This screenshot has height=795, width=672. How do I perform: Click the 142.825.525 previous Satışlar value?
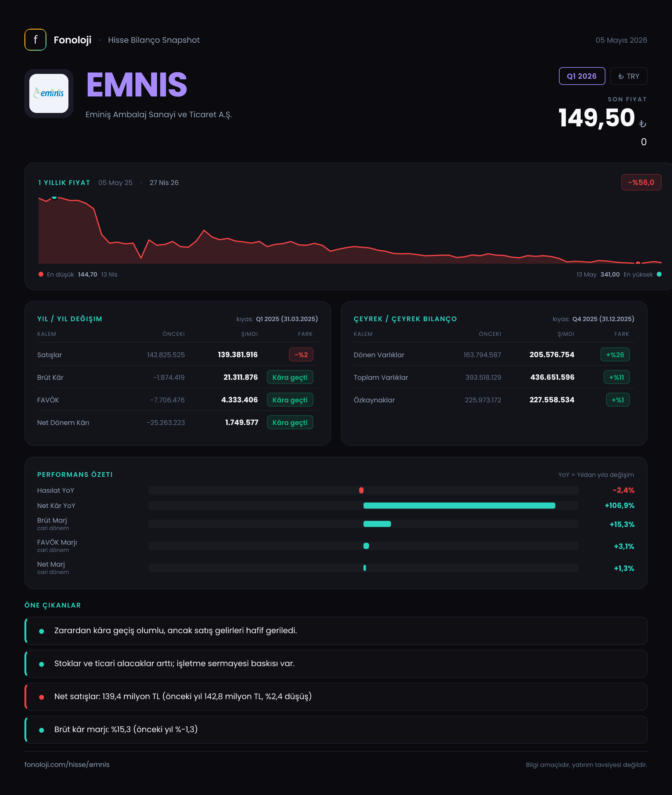[166, 355]
